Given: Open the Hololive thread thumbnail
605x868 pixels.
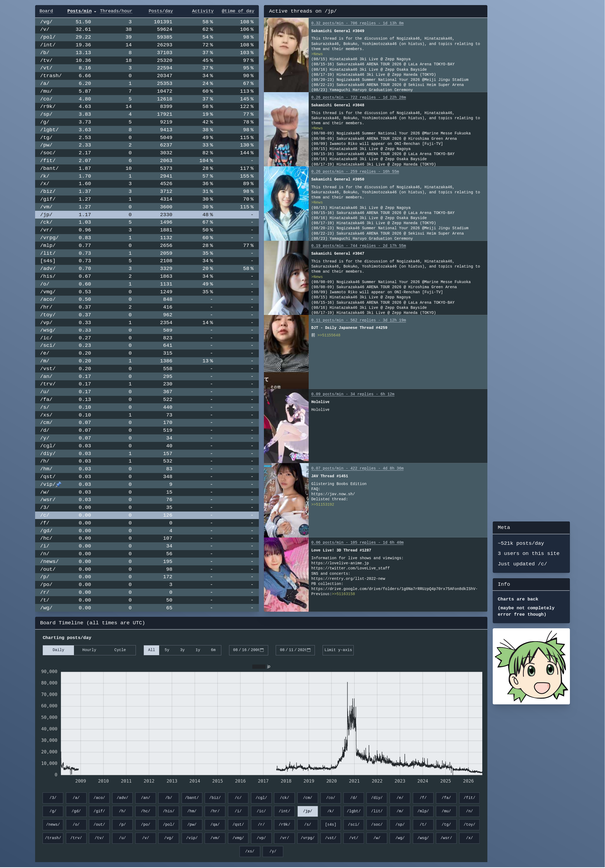Looking at the screenshot, I should coord(286,426).
